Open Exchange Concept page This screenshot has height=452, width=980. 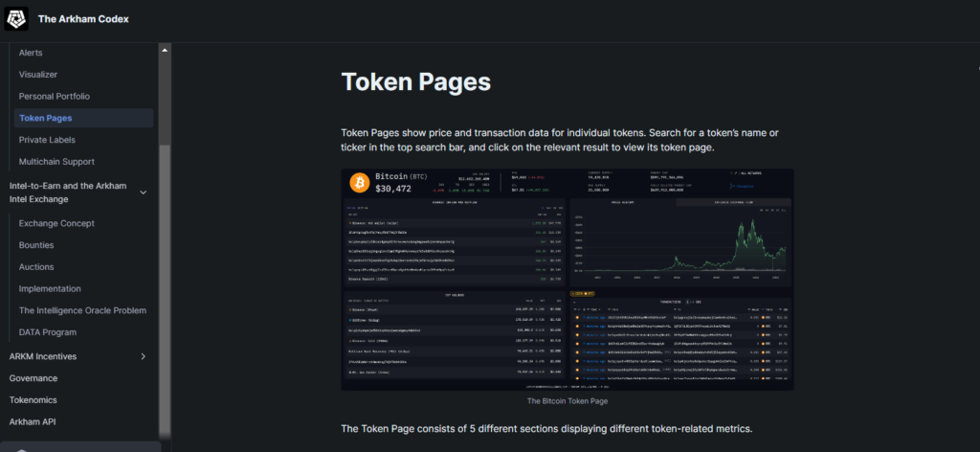point(56,223)
